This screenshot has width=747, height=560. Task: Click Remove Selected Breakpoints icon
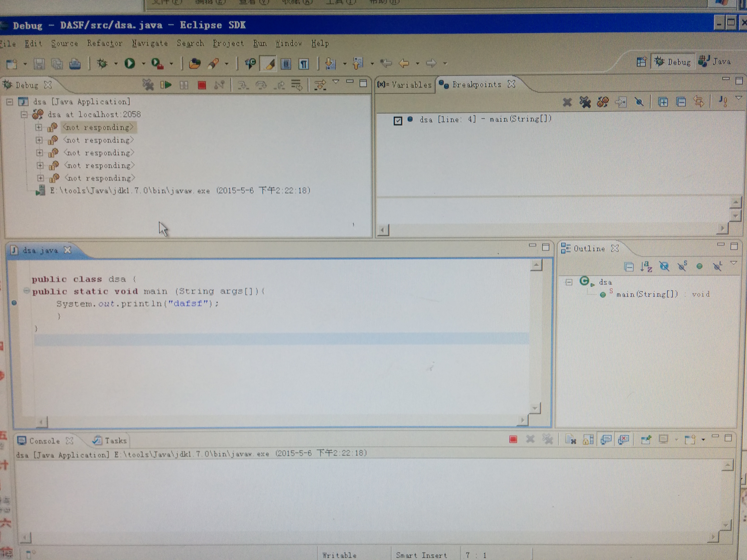[x=567, y=102]
